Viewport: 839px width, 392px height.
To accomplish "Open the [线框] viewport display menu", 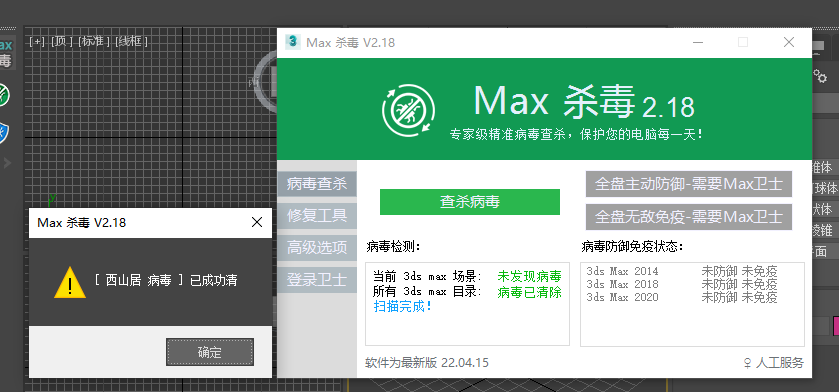I will click(131, 41).
